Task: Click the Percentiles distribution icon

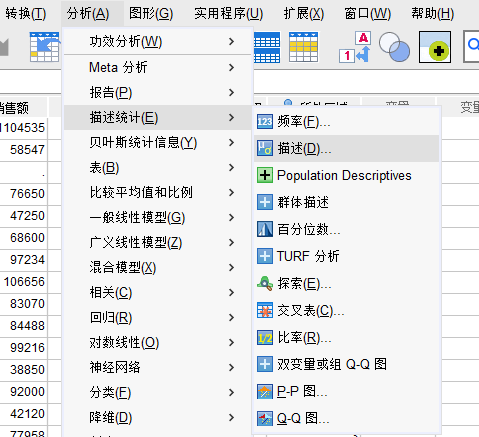Action: (265, 230)
